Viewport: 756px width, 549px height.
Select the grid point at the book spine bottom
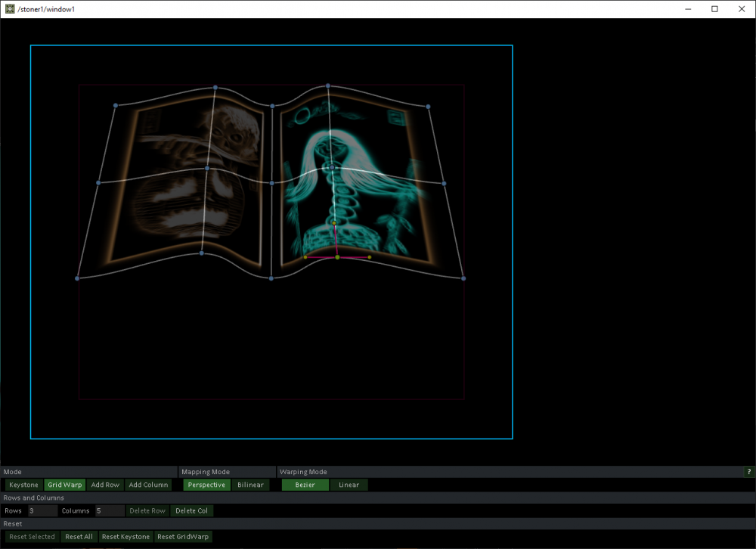point(271,278)
